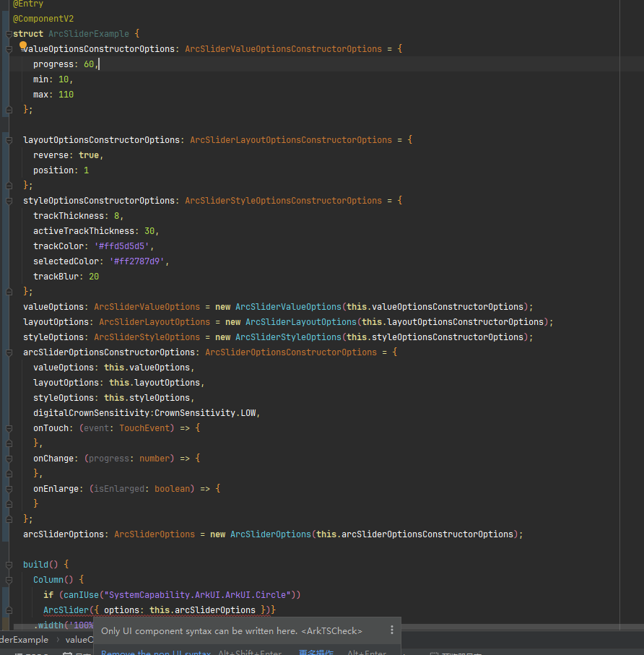Click the trackBlur value 20

(94, 277)
